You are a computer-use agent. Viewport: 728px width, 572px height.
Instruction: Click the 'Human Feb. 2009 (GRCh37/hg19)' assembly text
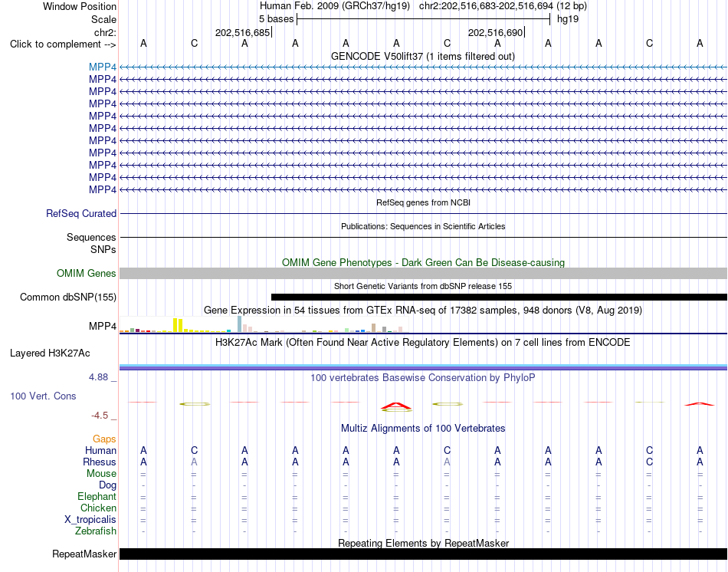335,6
